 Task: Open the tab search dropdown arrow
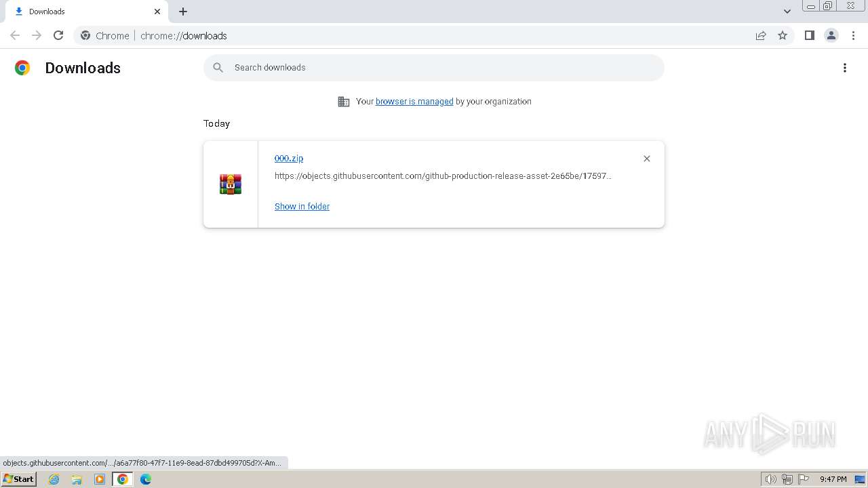(787, 12)
